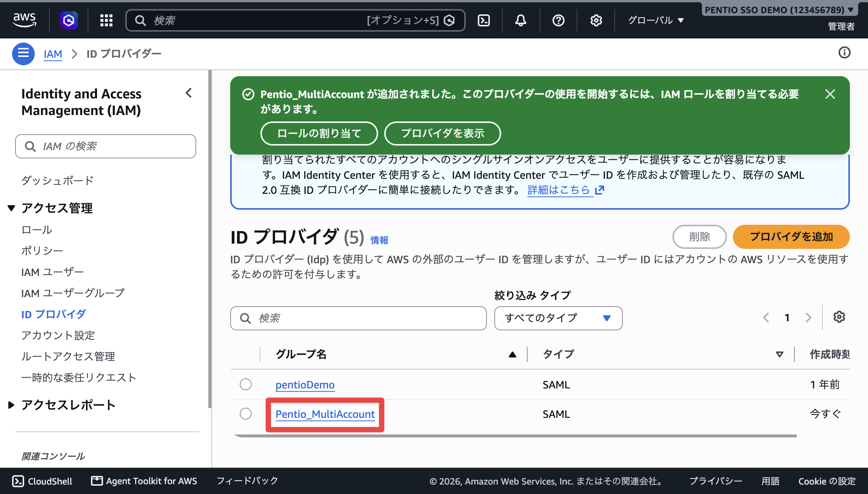Viewport: 868px width, 494px height.
Task: Open the notifications bell
Action: [x=521, y=20]
